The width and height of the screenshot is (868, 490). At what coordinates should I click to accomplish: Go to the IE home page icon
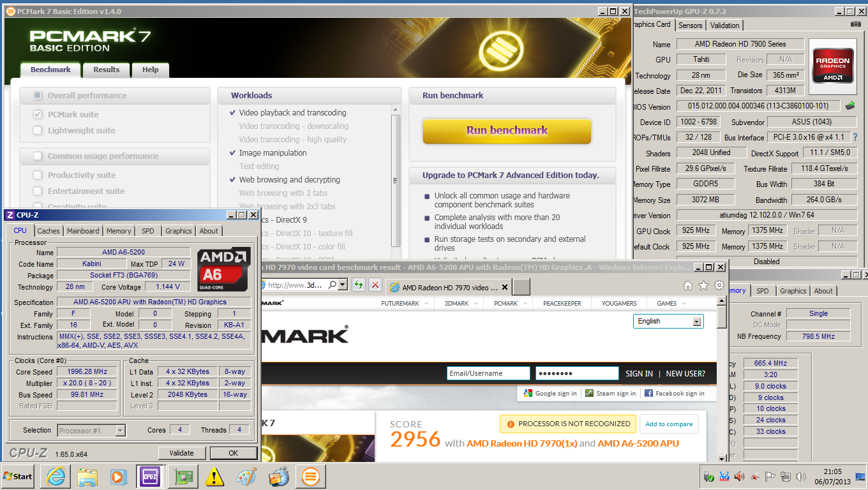688,285
